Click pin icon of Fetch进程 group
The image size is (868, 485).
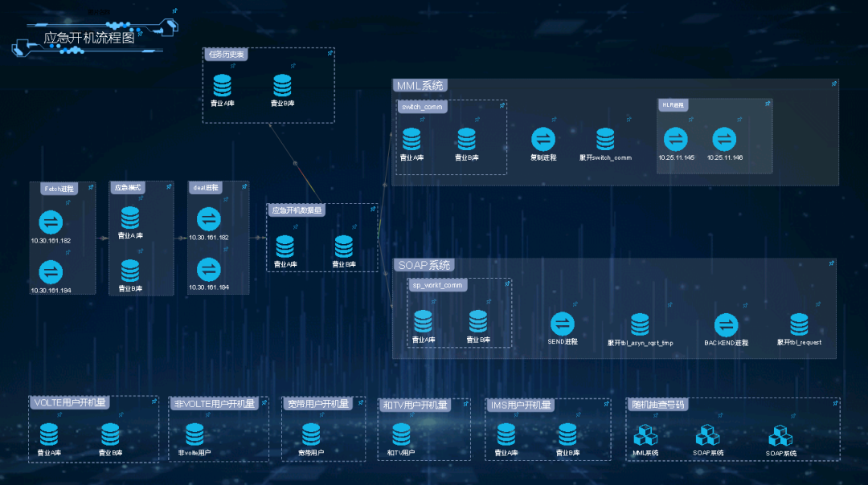(x=91, y=187)
